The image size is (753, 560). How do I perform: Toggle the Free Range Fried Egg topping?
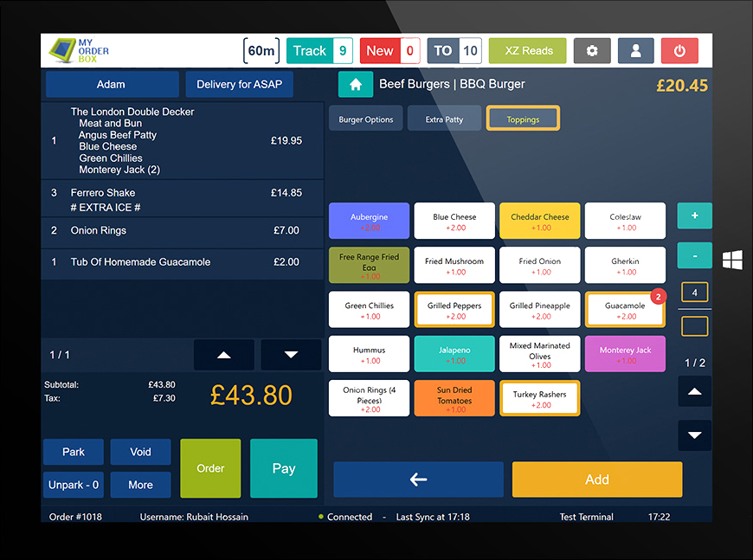pyautogui.click(x=370, y=265)
